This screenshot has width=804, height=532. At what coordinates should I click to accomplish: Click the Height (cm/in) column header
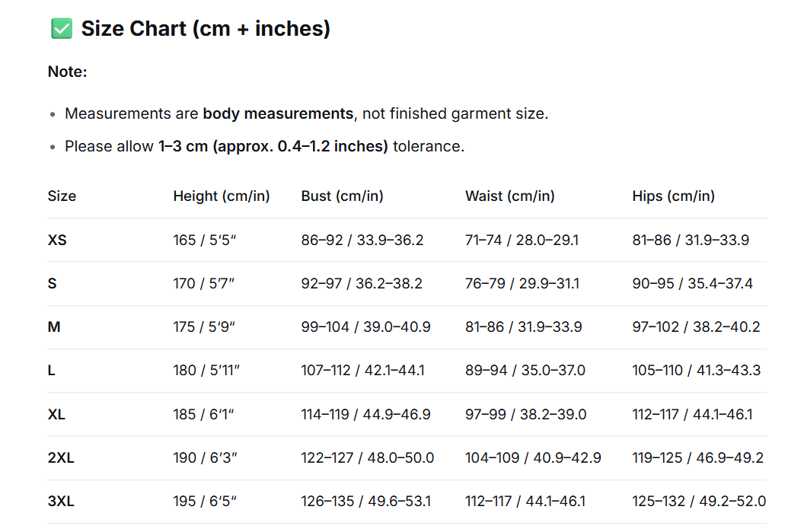click(222, 196)
